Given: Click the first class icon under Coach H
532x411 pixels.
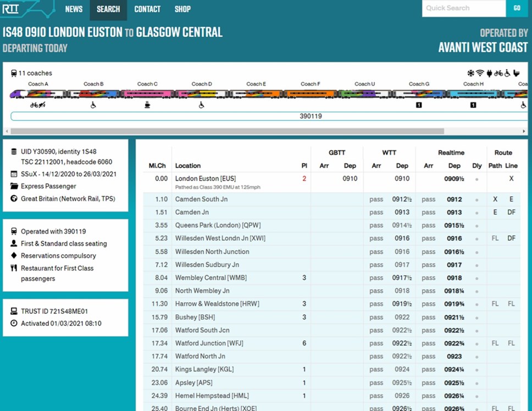Looking at the screenshot, I should pyautogui.click(x=473, y=105).
